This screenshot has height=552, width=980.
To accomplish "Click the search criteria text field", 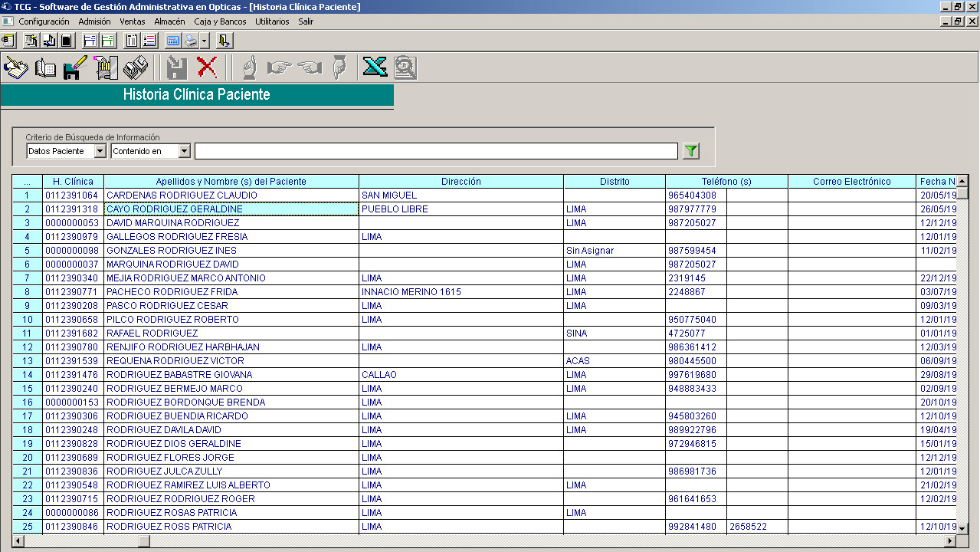I will (435, 151).
